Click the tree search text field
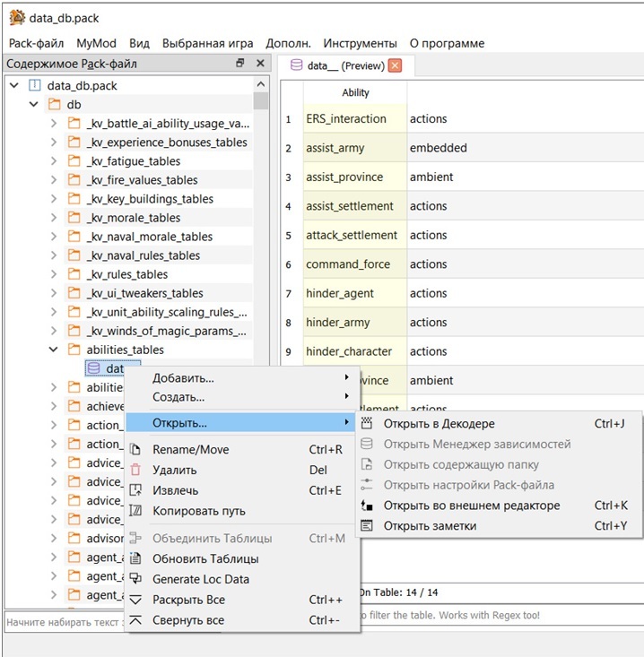This screenshot has width=644, height=657. pyautogui.click(x=65, y=622)
